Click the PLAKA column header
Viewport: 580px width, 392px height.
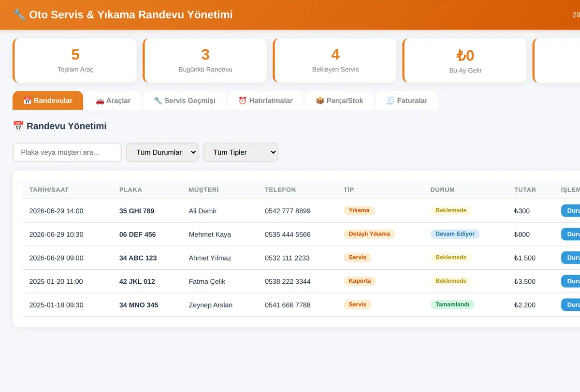[130, 189]
